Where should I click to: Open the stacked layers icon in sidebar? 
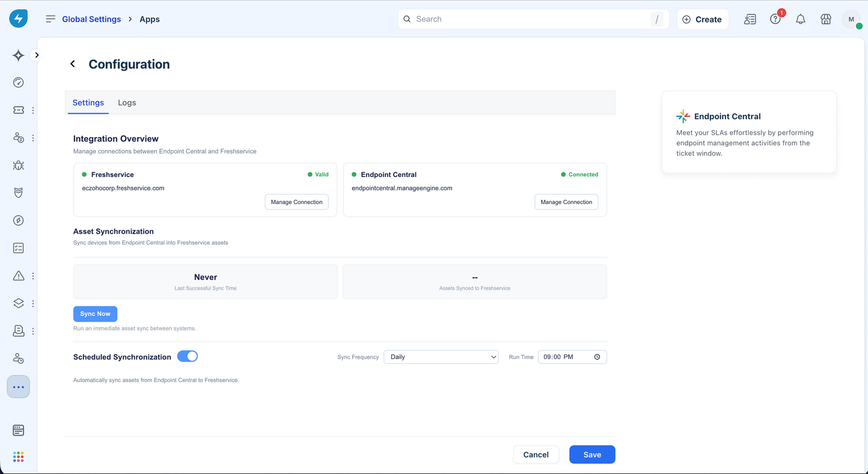[x=18, y=304]
